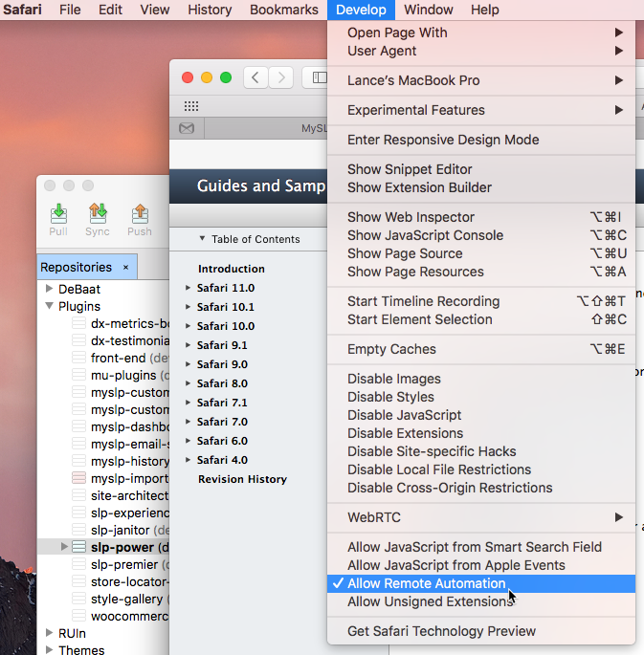Click the Sync icon in repository window

pyautogui.click(x=98, y=214)
